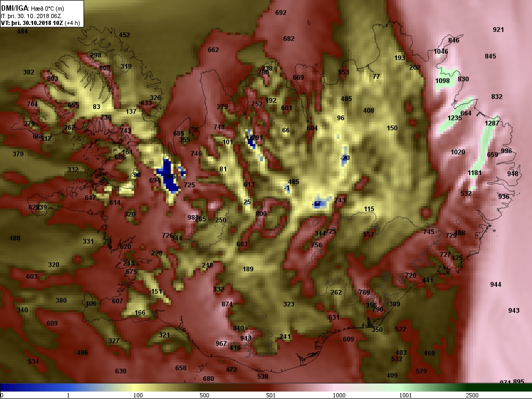
Task: Select the '692' value at the top of the map
Action: (281, 13)
